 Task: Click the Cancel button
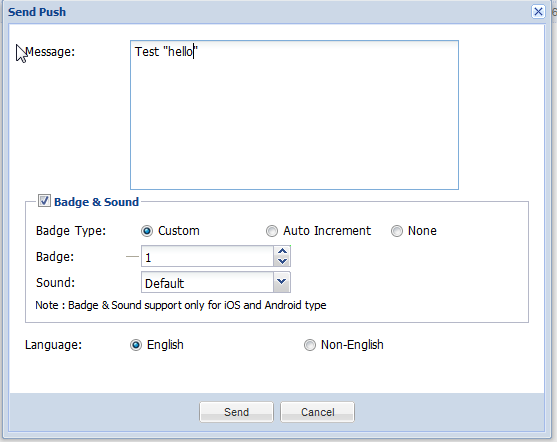click(317, 412)
